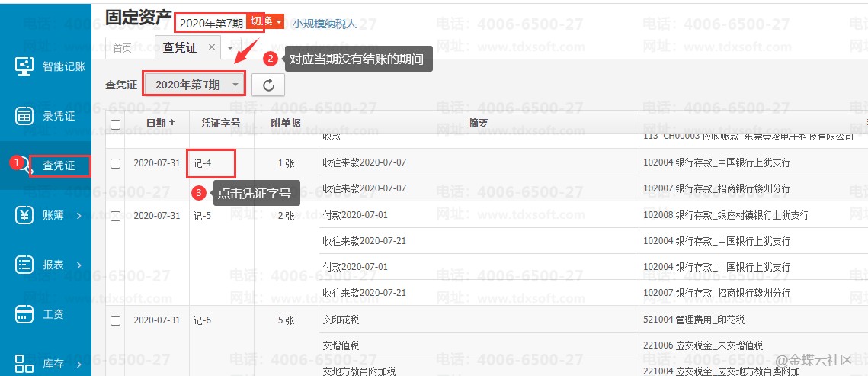Toggle the select-all checkbox in table header
868x376 pixels.
click(115, 124)
